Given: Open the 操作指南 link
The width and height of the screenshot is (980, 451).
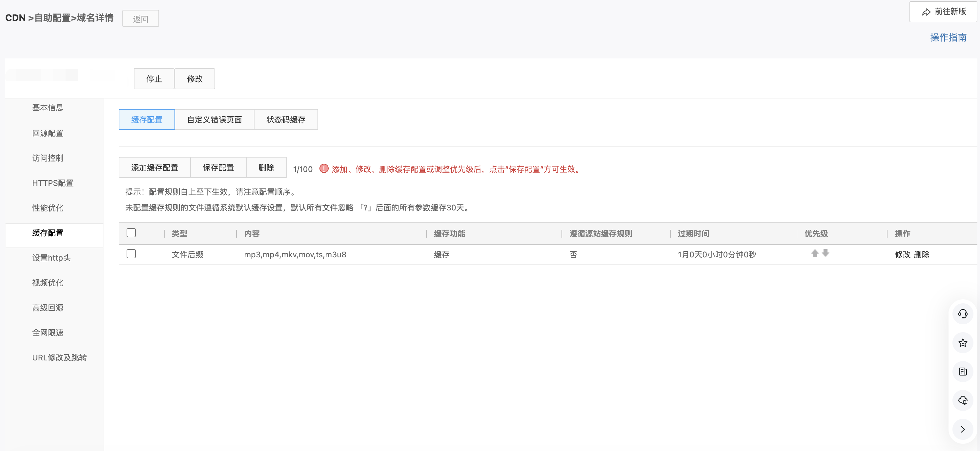Looking at the screenshot, I should [x=948, y=38].
